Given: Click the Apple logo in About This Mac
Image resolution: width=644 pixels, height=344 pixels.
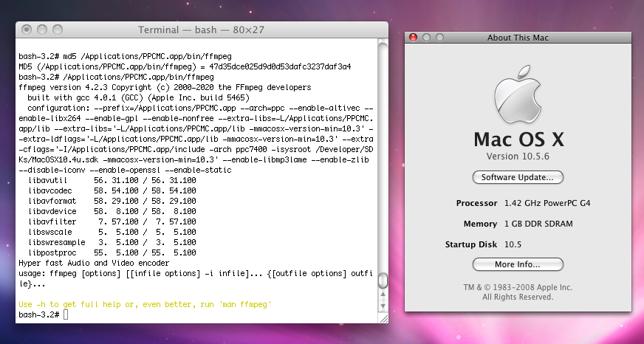Looking at the screenshot, I should 518,94.
